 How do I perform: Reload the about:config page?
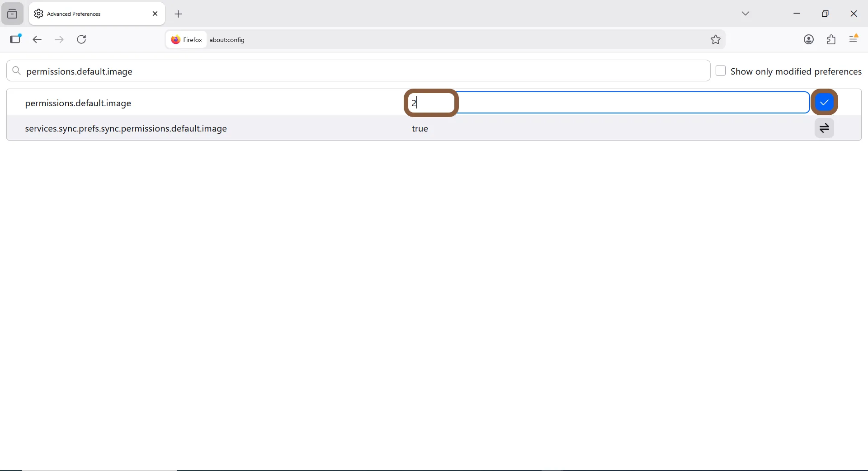point(82,40)
